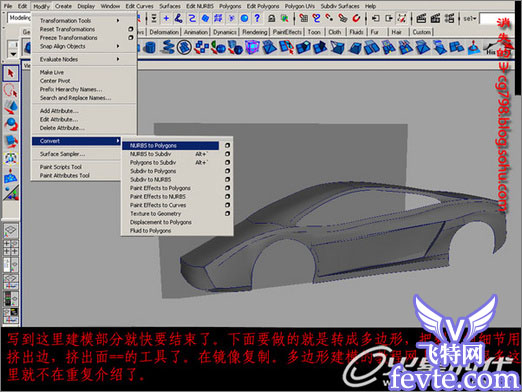Open option box for Paint Effects to Polygons
Viewport: 522px width, 392px height.
tap(227, 188)
